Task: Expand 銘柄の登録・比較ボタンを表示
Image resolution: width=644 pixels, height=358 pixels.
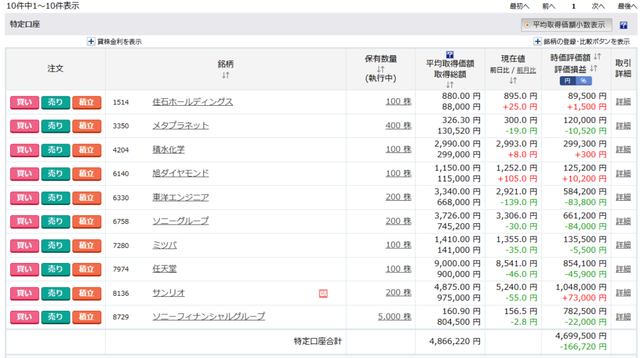Action: pyautogui.click(x=538, y=42)
